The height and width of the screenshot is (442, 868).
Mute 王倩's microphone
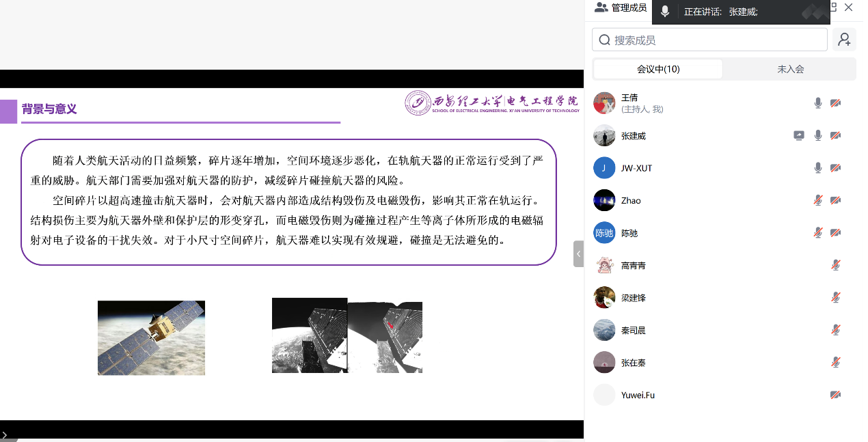818,103
